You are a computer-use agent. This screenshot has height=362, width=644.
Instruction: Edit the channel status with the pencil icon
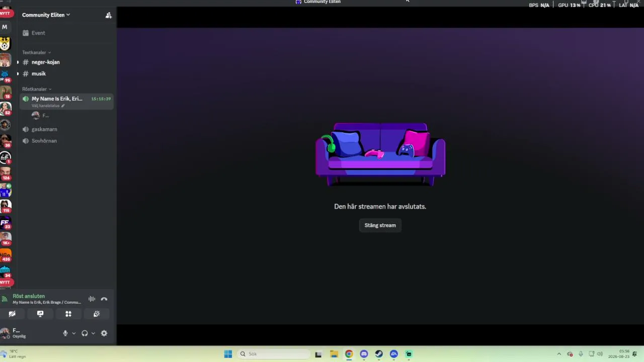63,106
